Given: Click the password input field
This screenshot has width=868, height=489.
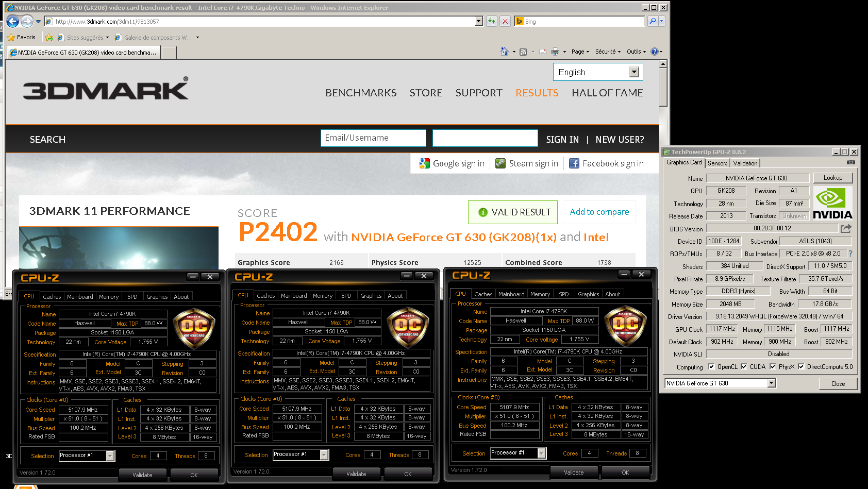Looking at the screenshot, I should [485, 138].
